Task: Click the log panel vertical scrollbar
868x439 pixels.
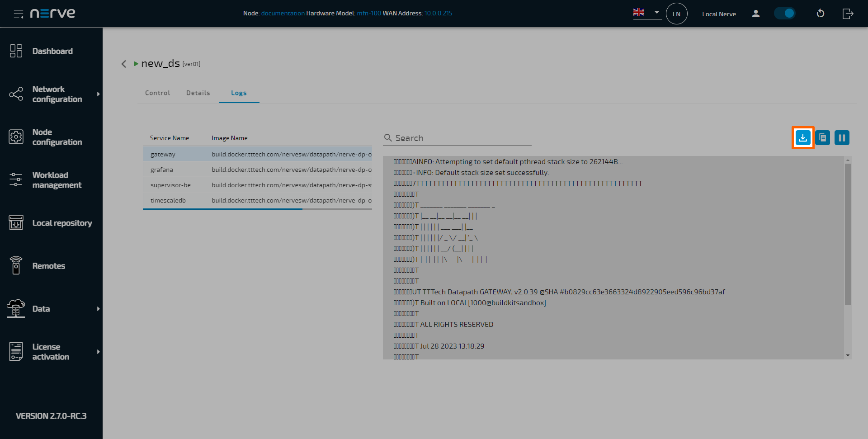Action: (x=848, y=234)
